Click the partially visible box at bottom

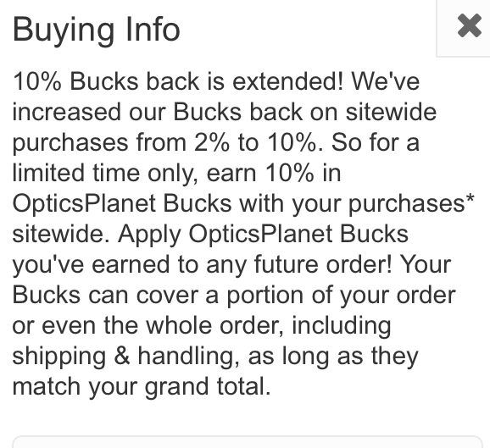[248, 441]
